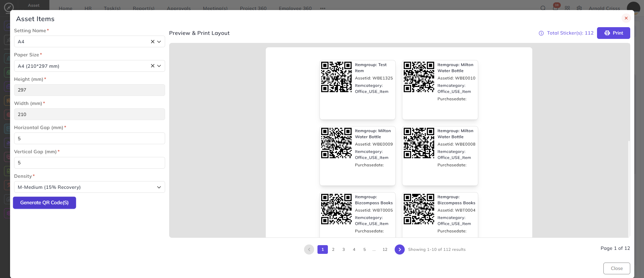
Task: Go to next page with right arrow
Action: tap(400, 249)
